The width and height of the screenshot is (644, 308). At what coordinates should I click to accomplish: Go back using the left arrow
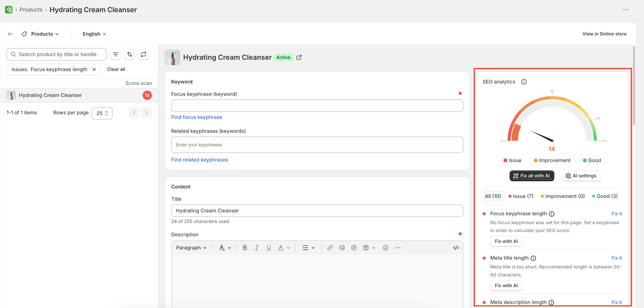click(10, 34)
